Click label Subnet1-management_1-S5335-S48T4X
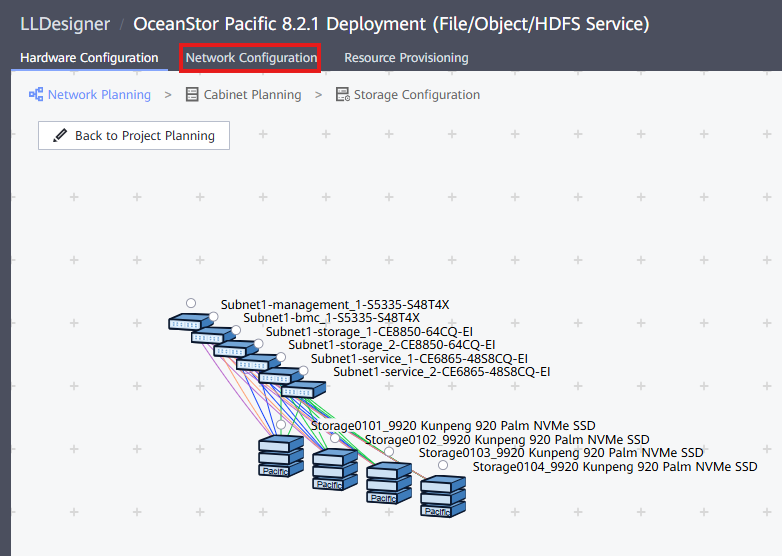The image size is (782, 556). pos(335,305)
